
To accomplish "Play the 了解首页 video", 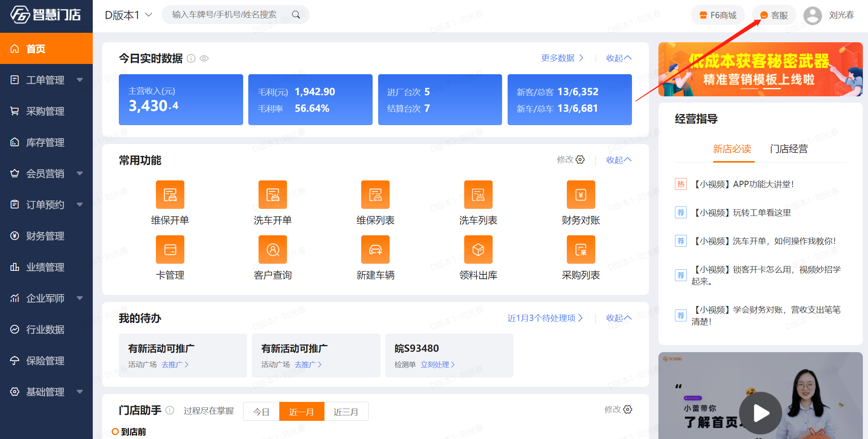I will point(761,413).
